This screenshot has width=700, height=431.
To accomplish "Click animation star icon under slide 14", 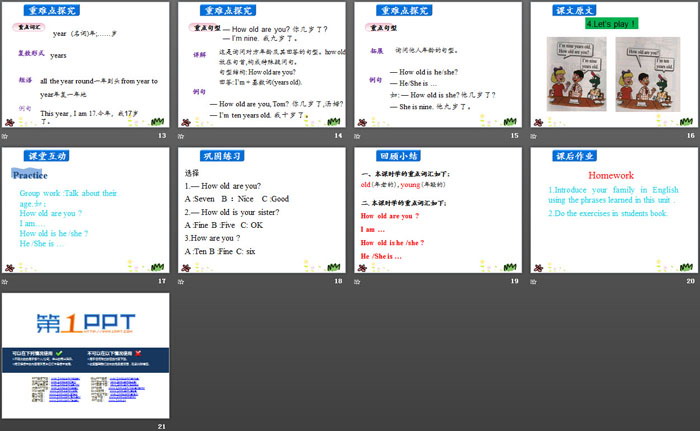I will tap(181, 136).
